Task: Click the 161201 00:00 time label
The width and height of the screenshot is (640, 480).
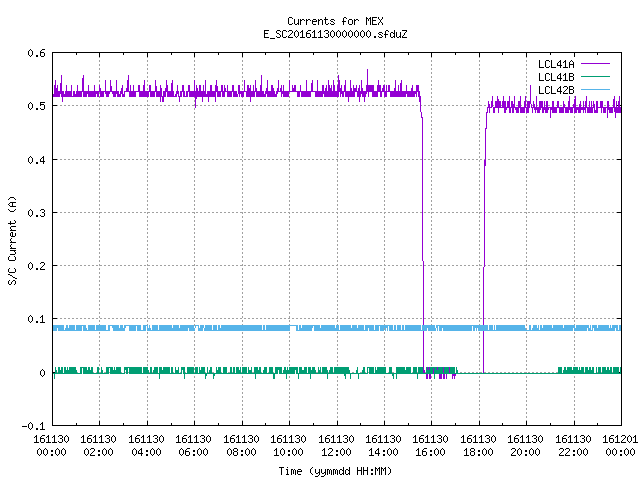Action: [x=620, y=446]
